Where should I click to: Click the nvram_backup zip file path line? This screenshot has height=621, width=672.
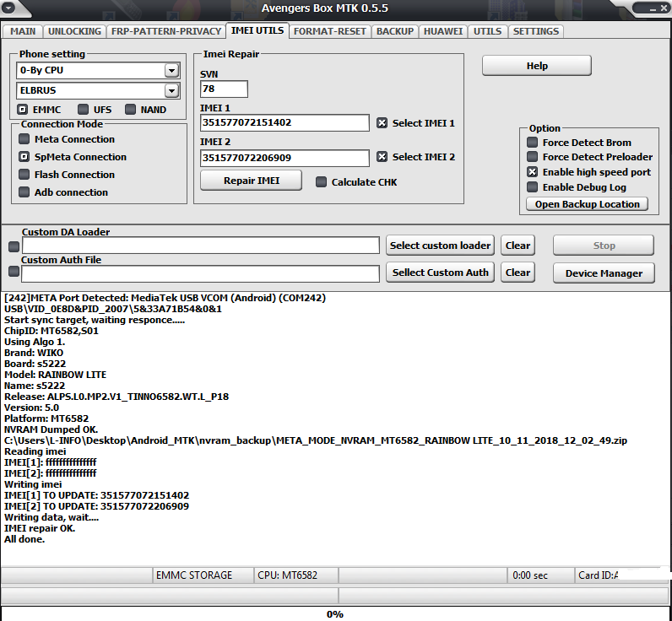tap(316, 440)
